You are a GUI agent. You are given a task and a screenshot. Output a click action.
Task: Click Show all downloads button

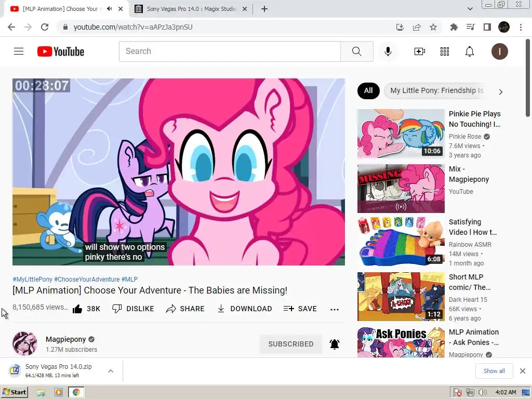[494, 371]
